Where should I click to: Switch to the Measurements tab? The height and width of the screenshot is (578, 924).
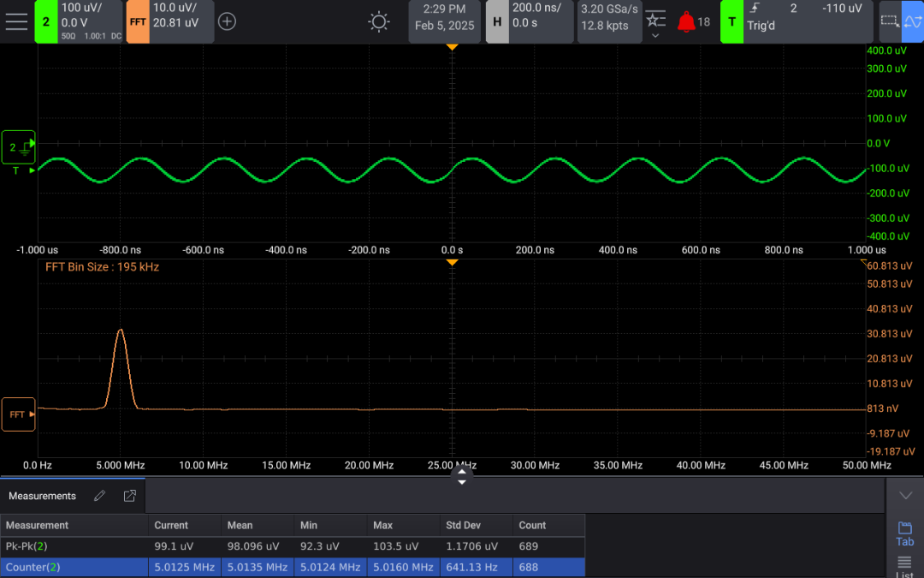43,496
